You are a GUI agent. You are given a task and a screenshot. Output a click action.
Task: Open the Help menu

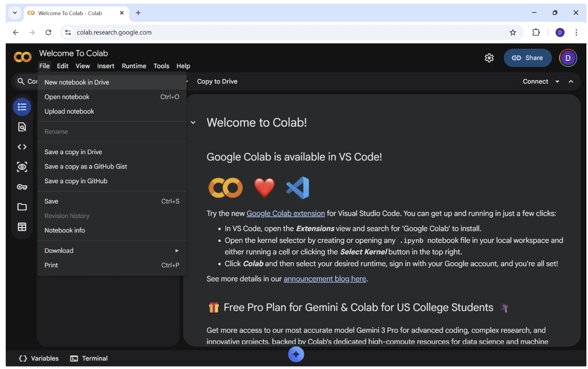[183, 66]
